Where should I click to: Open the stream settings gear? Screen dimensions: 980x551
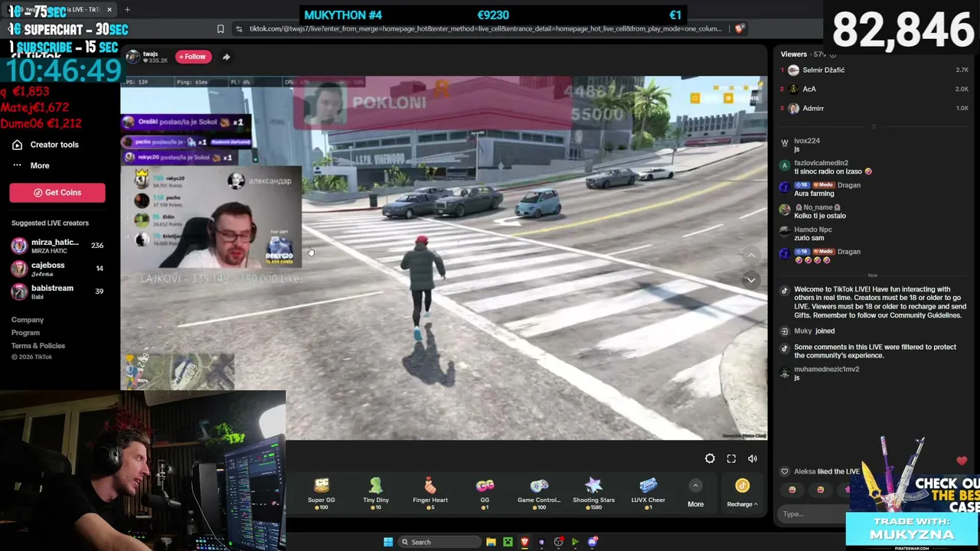(x=710, y=458)
